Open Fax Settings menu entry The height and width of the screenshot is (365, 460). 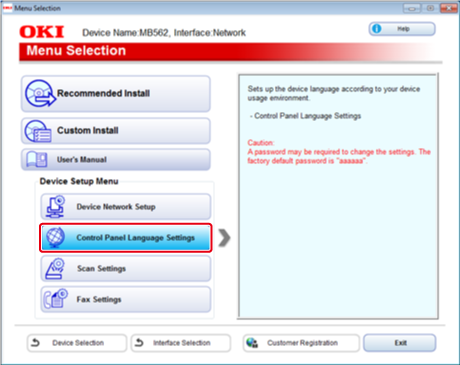(x=126, y=299)
